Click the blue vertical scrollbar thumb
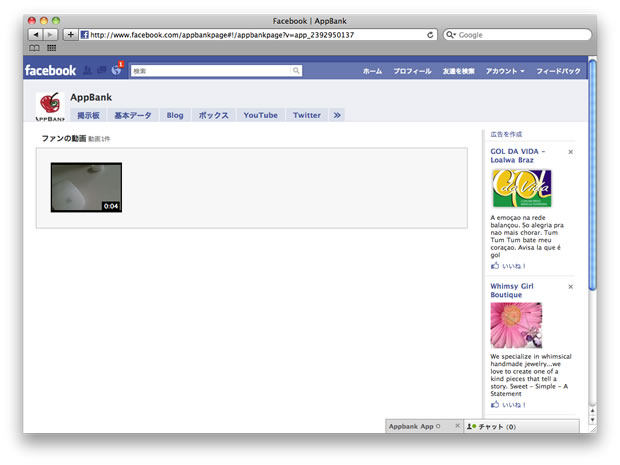This screenshot has width=620, height=465. pyautogui.click(x=592, y=174)
